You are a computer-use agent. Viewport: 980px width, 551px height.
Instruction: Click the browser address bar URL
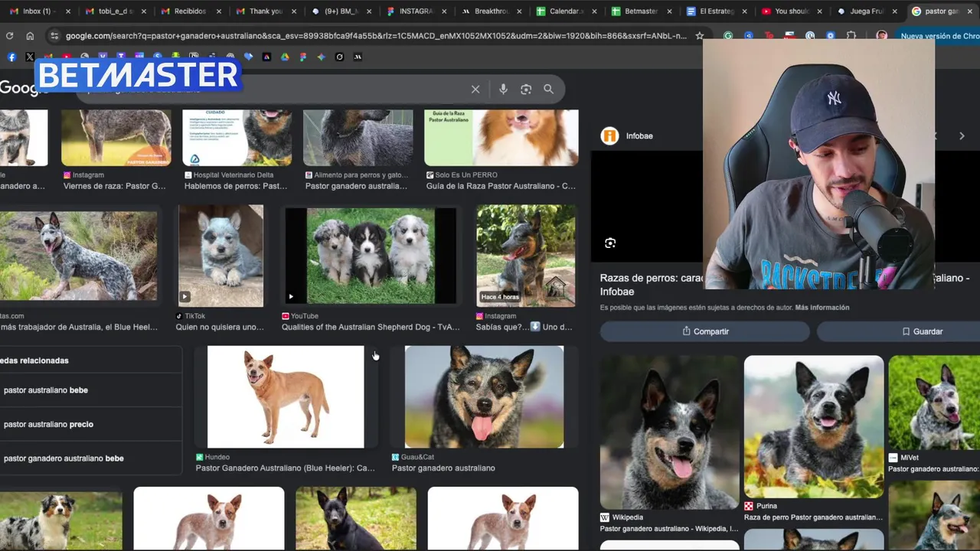pos(375,36)
